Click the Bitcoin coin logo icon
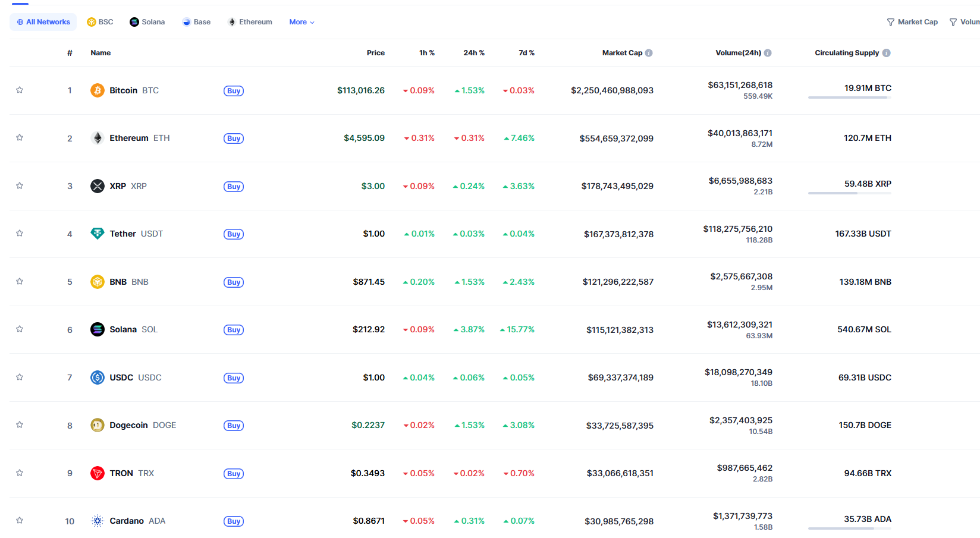The height and width of the screenshot is (538, 980). pos(98,90)
